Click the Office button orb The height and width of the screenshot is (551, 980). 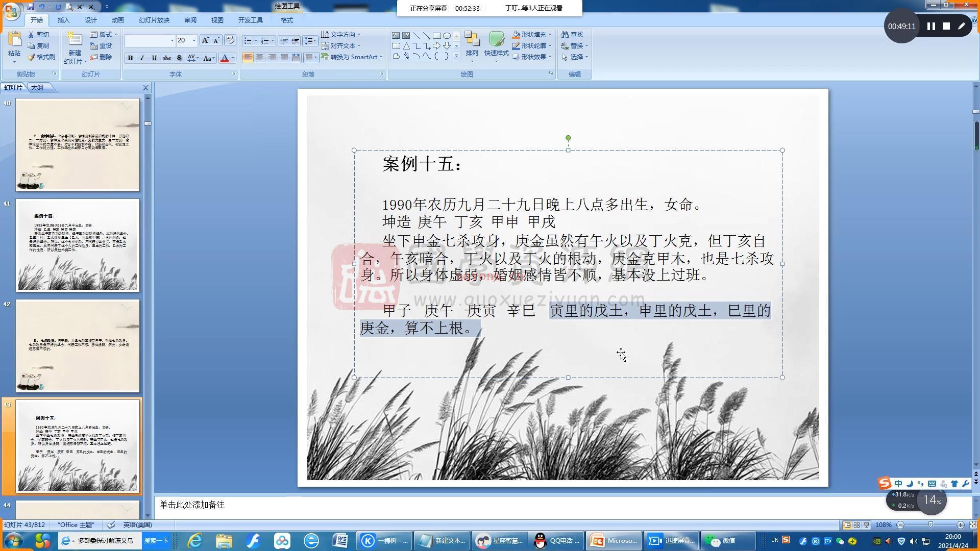point(11,11)
